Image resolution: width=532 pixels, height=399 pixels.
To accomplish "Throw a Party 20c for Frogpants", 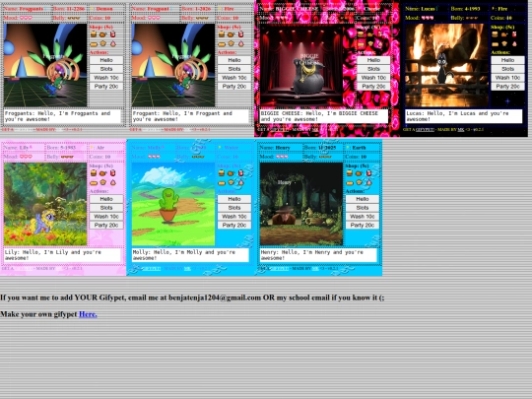I will tap(106, 87).
